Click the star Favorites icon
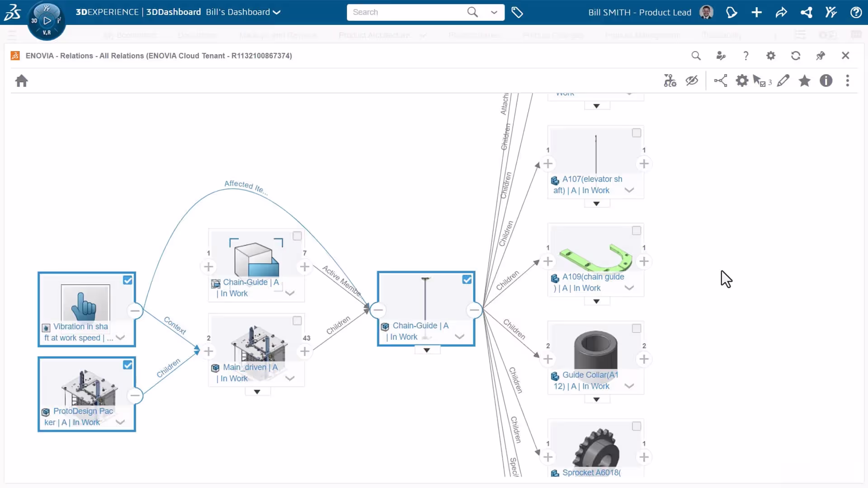The width and height of the screenshot is (868, 488). 805,81
